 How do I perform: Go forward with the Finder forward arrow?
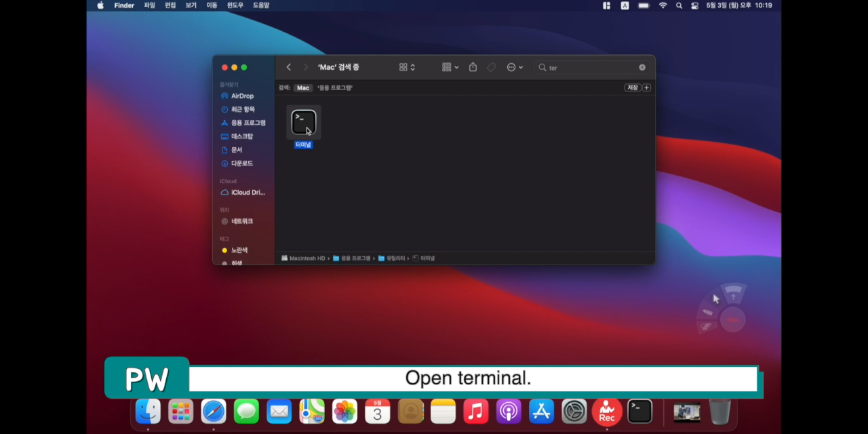tap(305, 67)
